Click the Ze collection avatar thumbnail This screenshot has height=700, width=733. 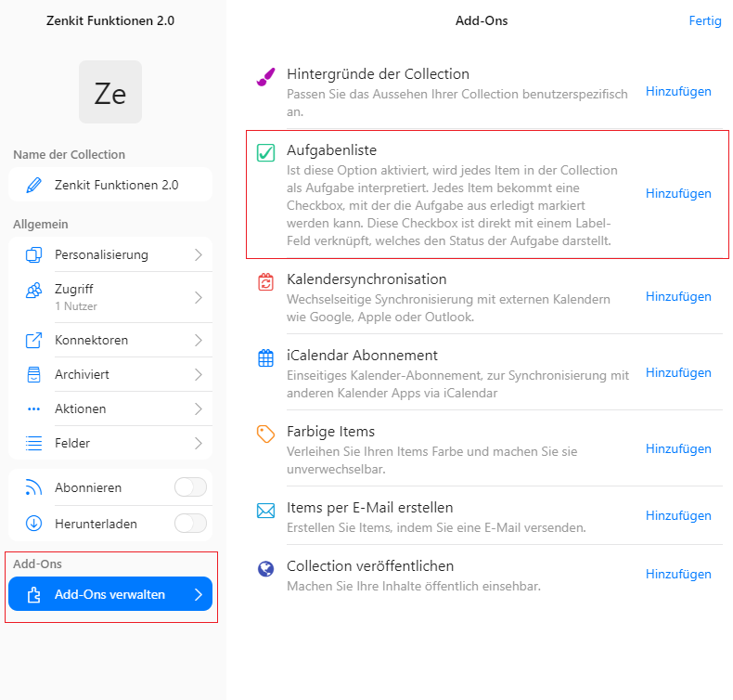coord(110,92)
